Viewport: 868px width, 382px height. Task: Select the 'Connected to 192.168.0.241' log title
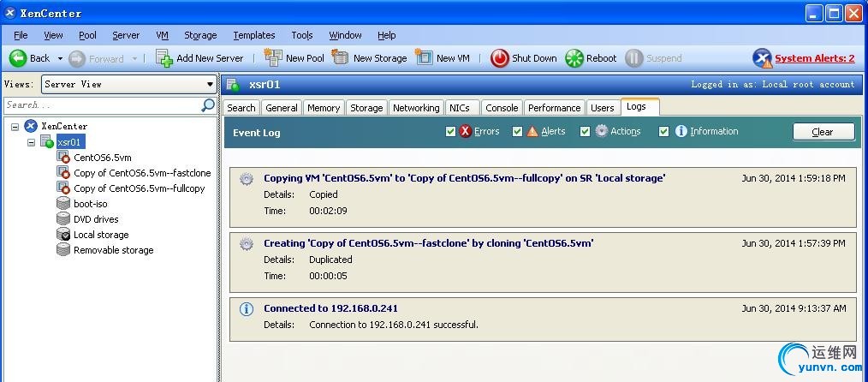tap(330, 308)
